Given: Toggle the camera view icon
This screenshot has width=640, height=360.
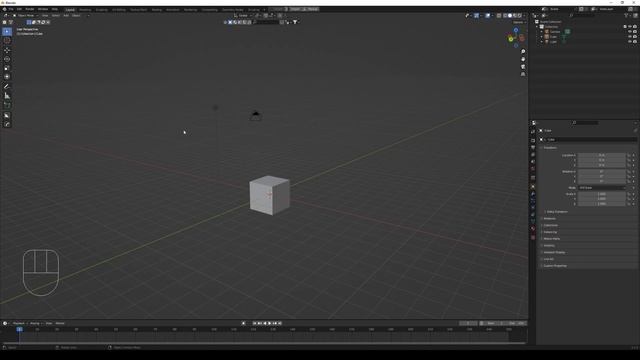Looking at the screenshot, I should coord(523,67).
